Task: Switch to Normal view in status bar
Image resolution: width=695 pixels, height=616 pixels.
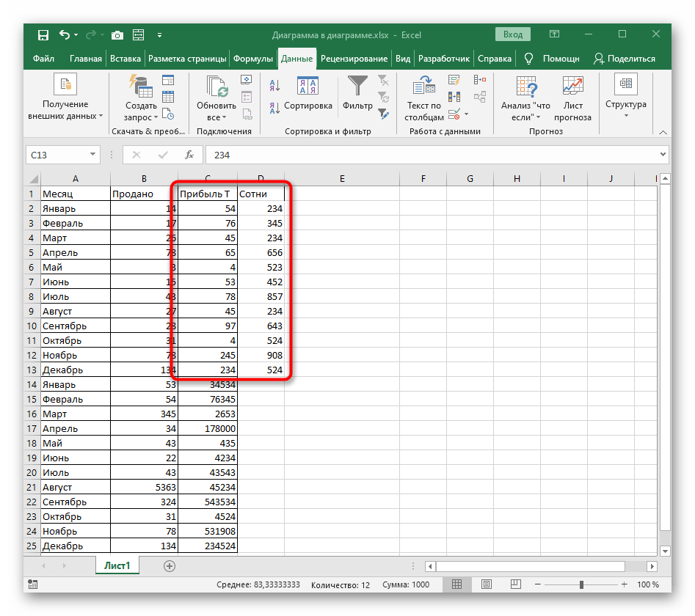Action: pos(457,584)
